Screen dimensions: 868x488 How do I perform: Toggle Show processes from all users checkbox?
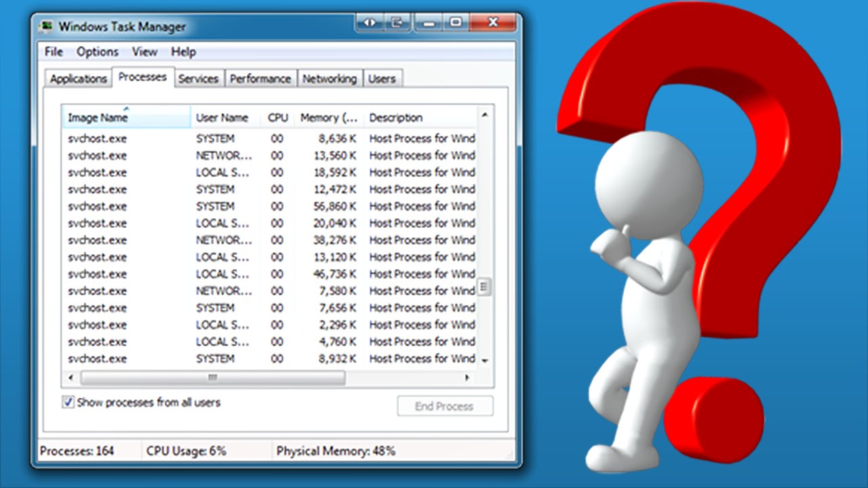(68, 403)
